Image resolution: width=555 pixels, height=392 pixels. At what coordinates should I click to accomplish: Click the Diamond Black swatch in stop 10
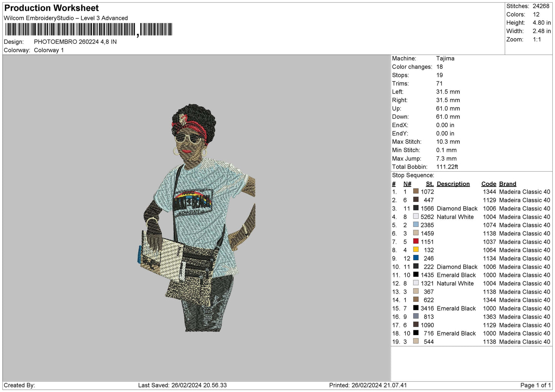[416, 266]
